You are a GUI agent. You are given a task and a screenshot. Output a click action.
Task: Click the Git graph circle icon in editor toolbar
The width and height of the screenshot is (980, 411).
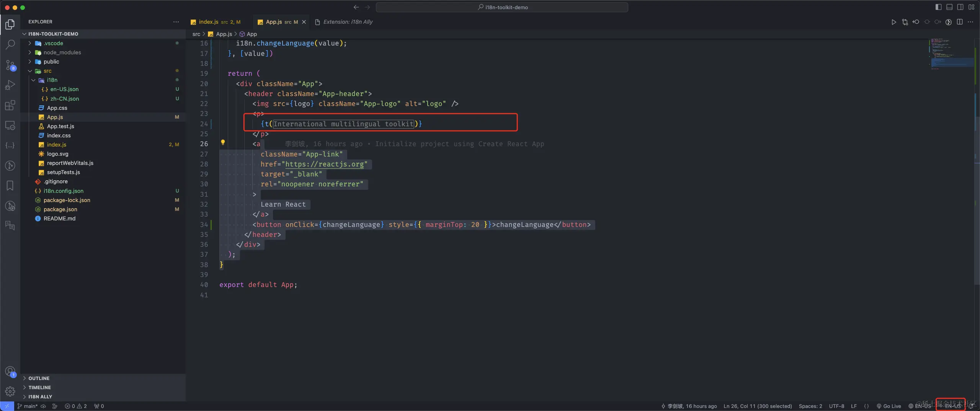(x=949, y=22)
